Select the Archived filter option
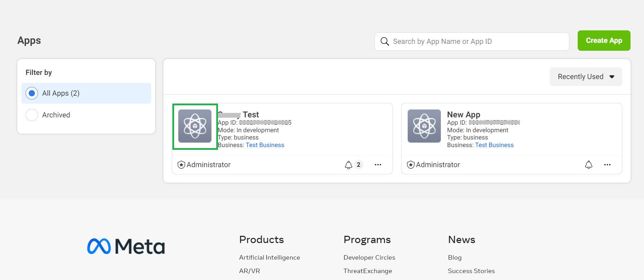The height and width of the screenshot is (280, 644). pos(32,115)
